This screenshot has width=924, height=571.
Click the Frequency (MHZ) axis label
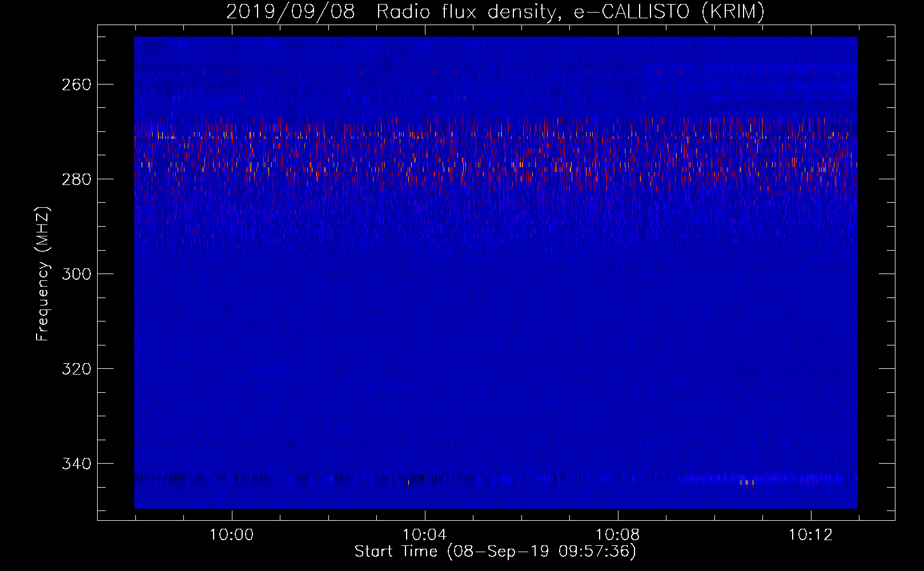[x=43, y=274]
